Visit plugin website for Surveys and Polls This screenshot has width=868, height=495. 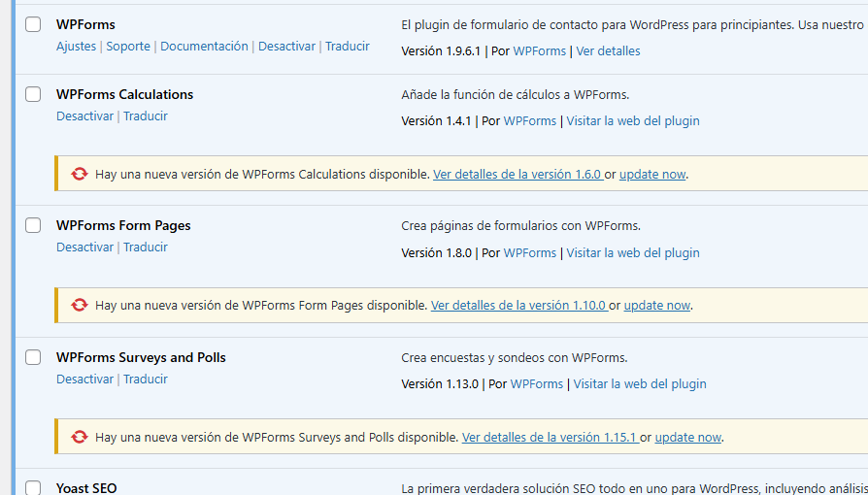[640, 383]
